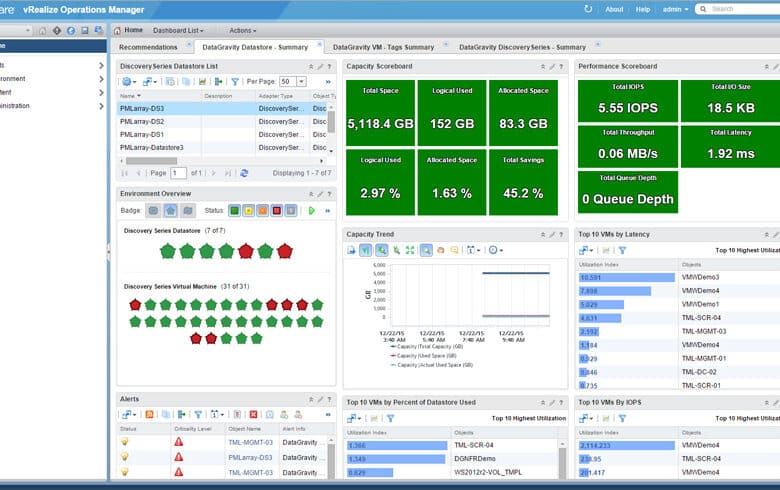
Task: Toggle the red status filter in Environment Overview
Action: (x=277, y=211)
